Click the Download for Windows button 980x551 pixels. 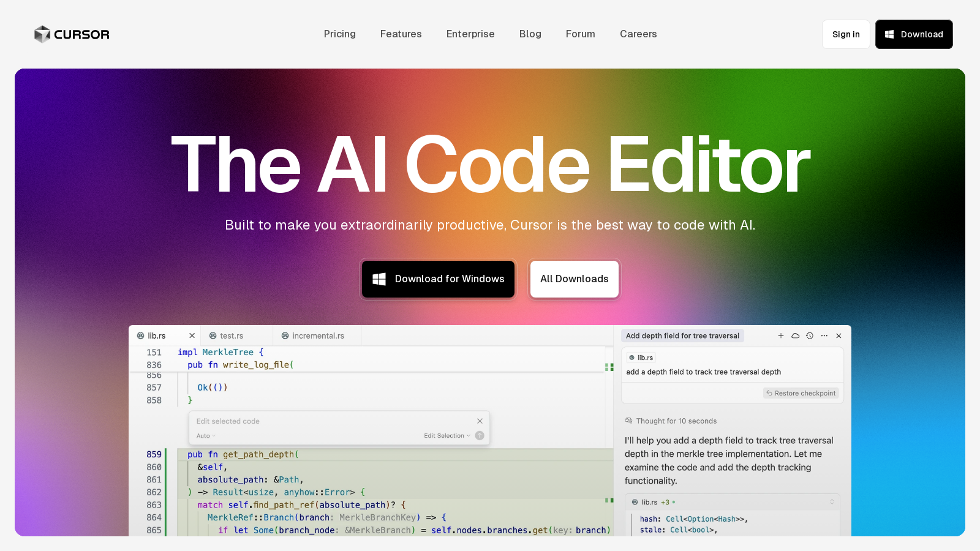click(438, 279)
